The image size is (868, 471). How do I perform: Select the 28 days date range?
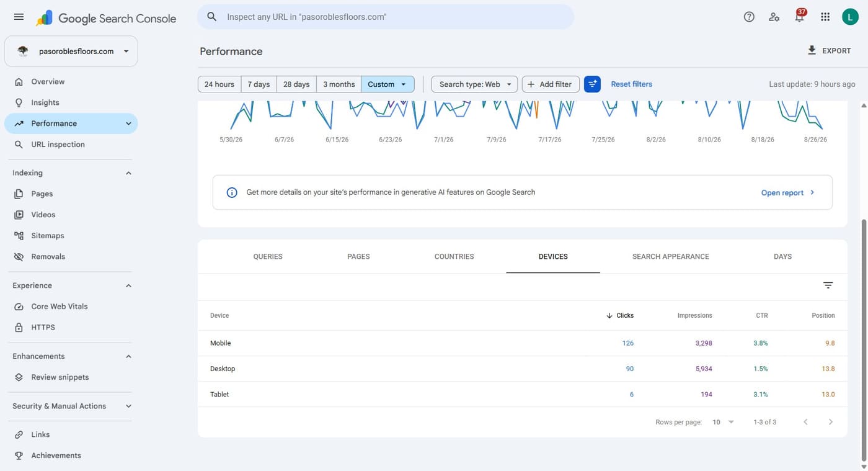(296, 84)
